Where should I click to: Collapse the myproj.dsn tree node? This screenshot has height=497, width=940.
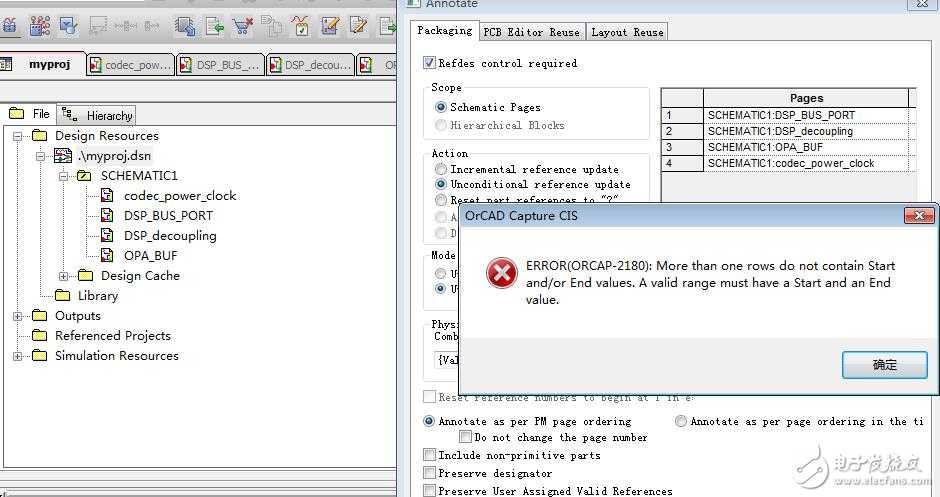coord(40,156)
